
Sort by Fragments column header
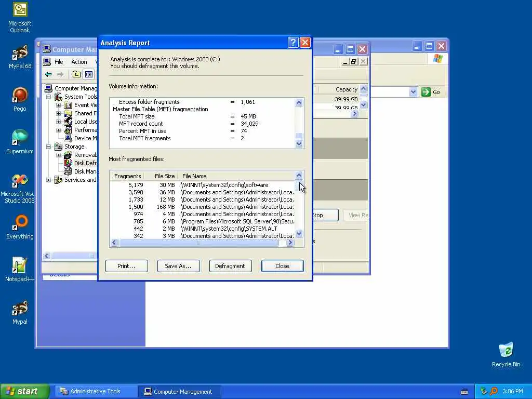pyautogui.click(x=127, y=176)
